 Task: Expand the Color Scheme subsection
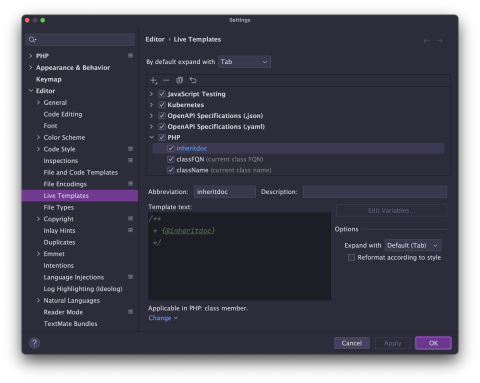[x=38, y=137]
